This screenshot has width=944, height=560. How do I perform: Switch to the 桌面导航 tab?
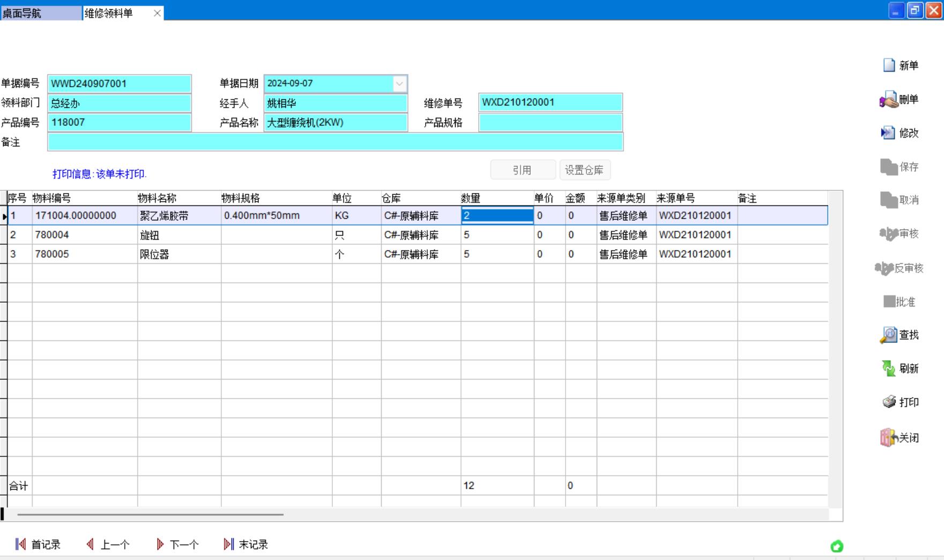click(x=41, y=13)
